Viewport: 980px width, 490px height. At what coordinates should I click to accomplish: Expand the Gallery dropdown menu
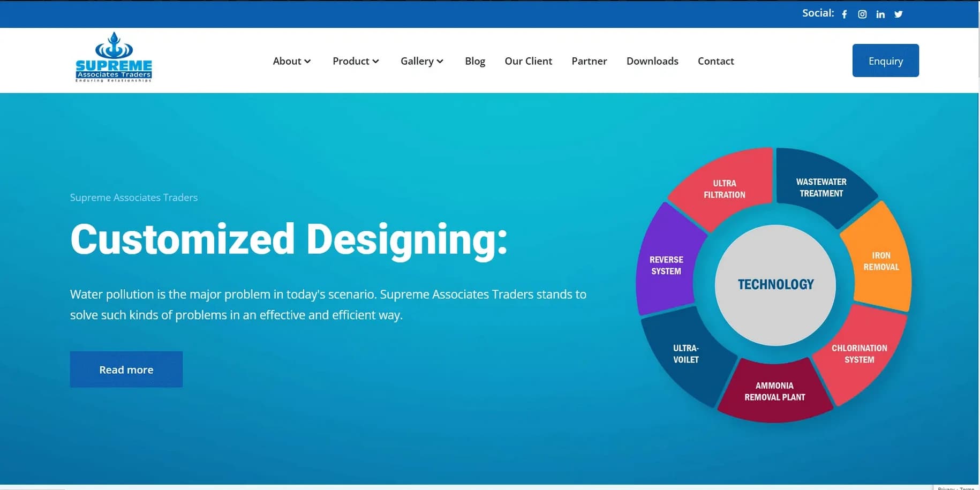pyautogui.click(x=421, y=61)
